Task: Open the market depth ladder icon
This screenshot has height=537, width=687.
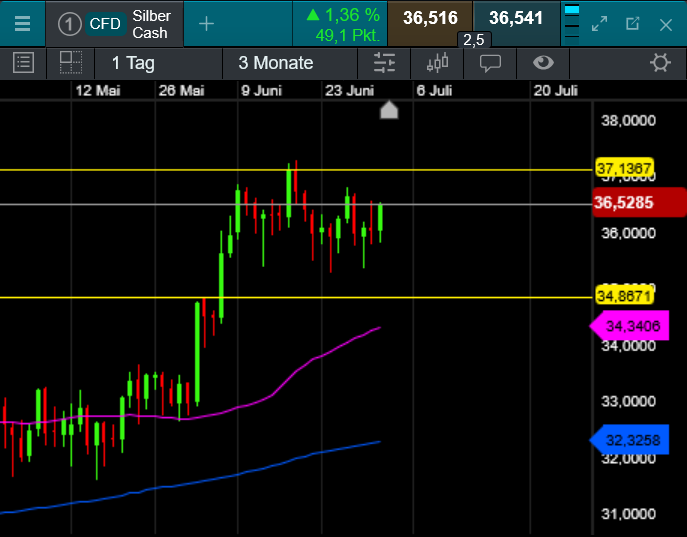Action: (571, 23)
